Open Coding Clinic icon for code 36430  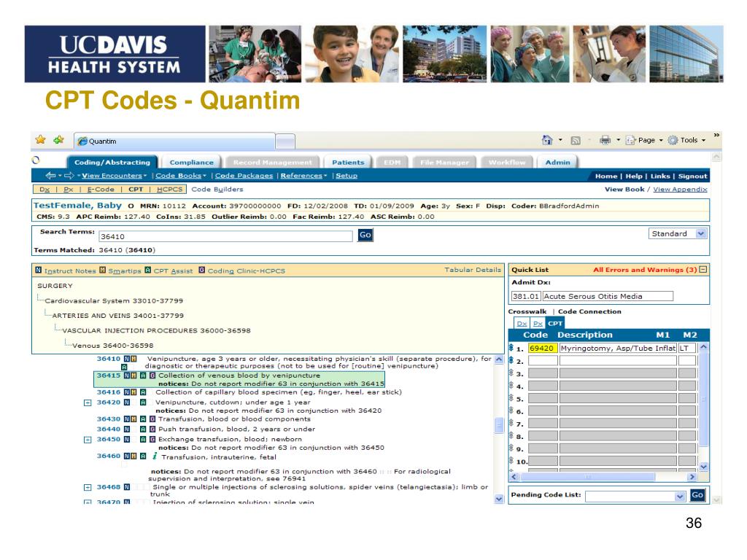pos(152,419)
